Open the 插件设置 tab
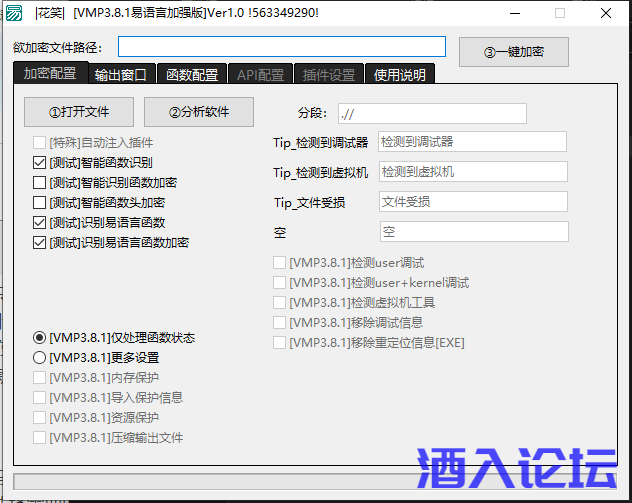This screenshot has height=503, width=632. point(329,75)
